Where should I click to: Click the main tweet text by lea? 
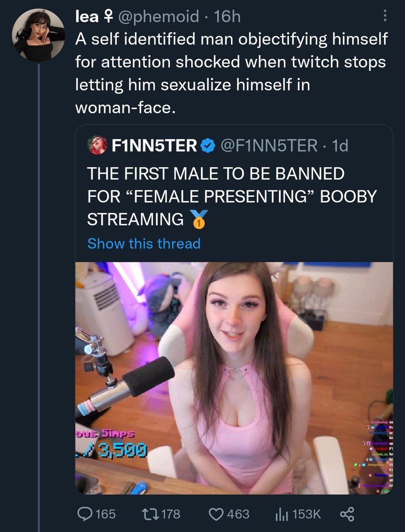[x=231, y=73]
